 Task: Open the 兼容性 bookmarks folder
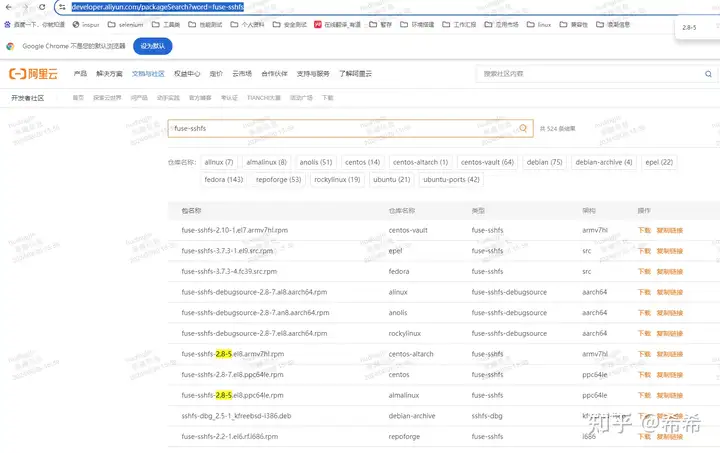(x=574, y=25)
